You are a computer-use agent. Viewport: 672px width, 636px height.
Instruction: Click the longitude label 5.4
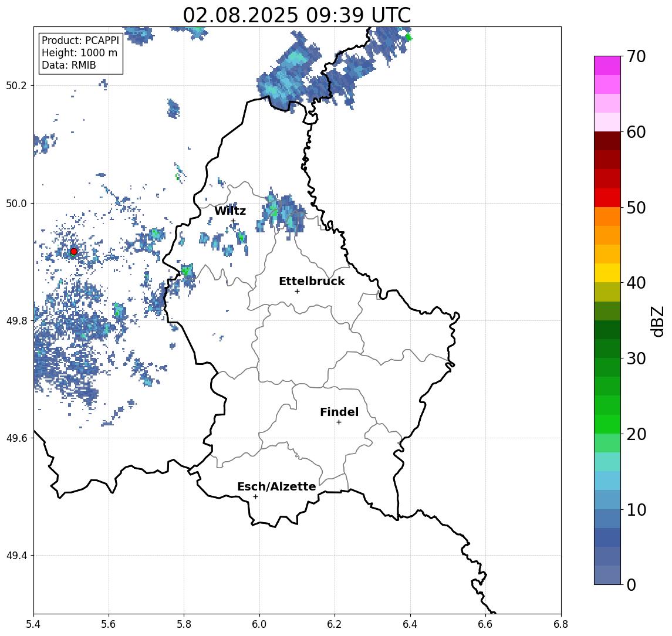(33, 624)
